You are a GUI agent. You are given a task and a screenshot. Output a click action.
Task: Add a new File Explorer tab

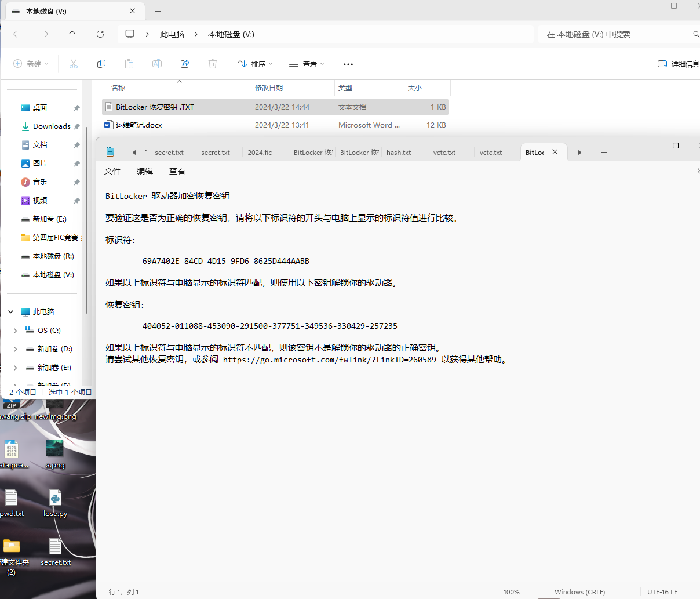[158, 11]
